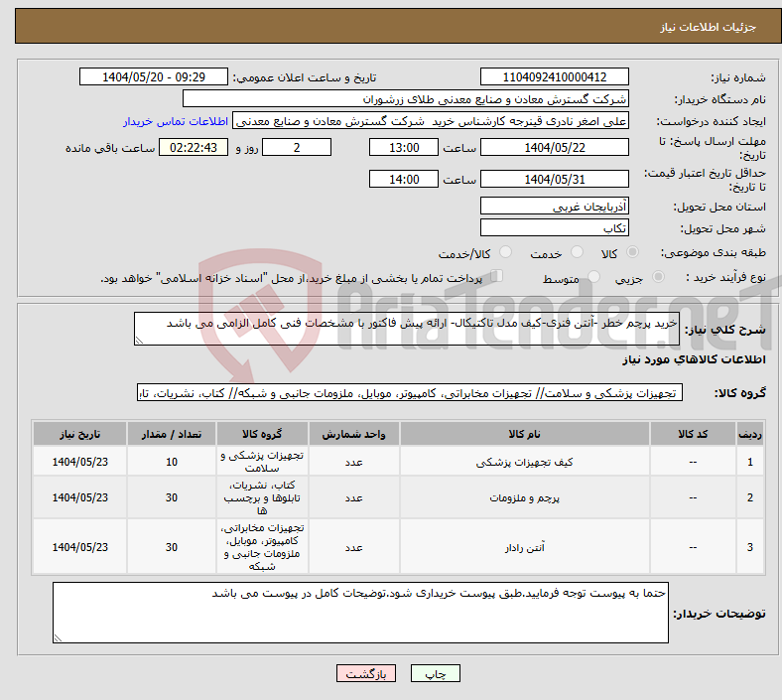Image resolution: width=782 pixels, height=700 pixels.
Task: Click the تاریخ نیاز column header
Action: coord(79,434)
